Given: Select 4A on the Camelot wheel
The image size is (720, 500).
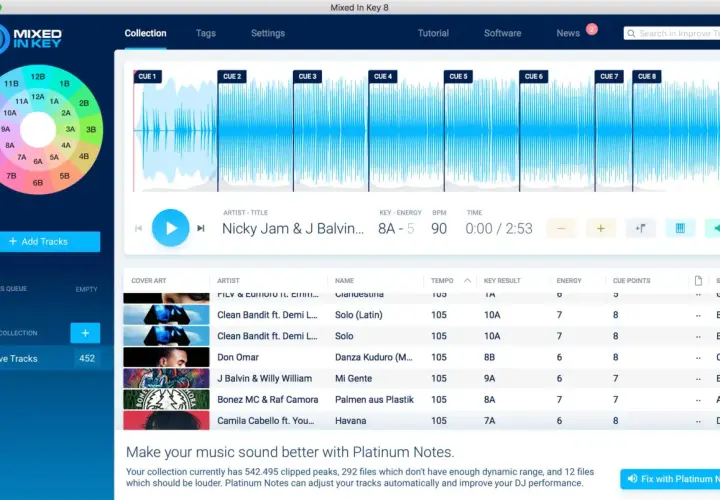Looking at the screenshot, I should coord(66,145).
